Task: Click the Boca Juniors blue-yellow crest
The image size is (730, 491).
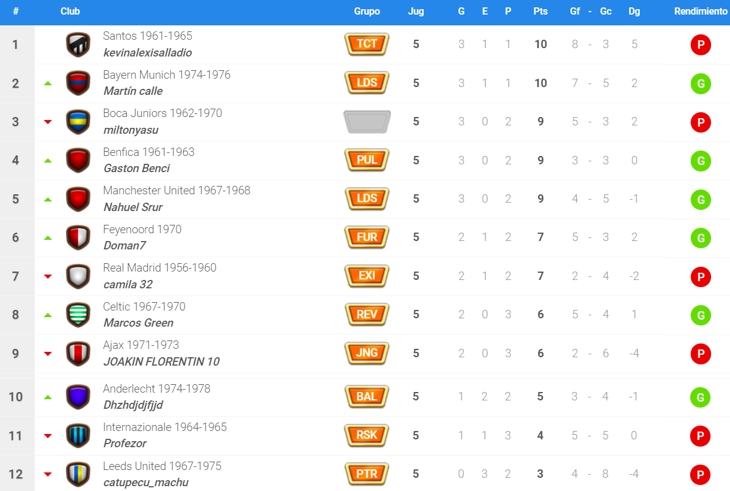Action: tap(78, 122)
